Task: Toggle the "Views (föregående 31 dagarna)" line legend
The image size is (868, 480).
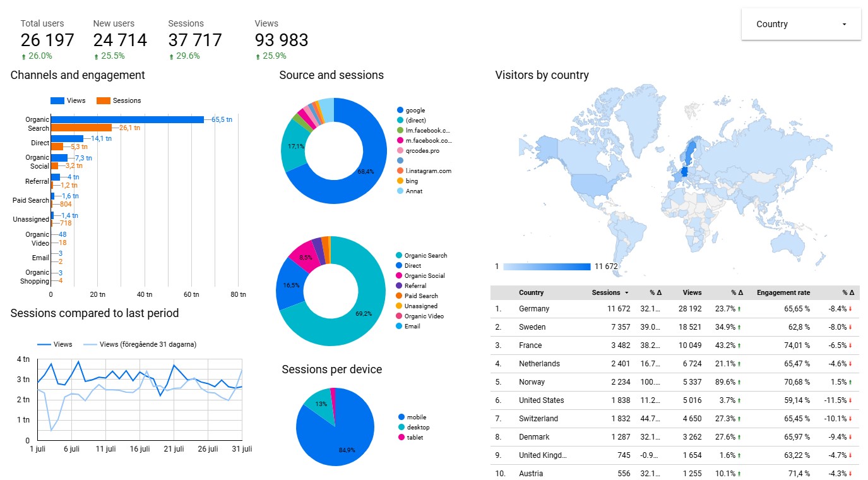Action: [92, 344]
